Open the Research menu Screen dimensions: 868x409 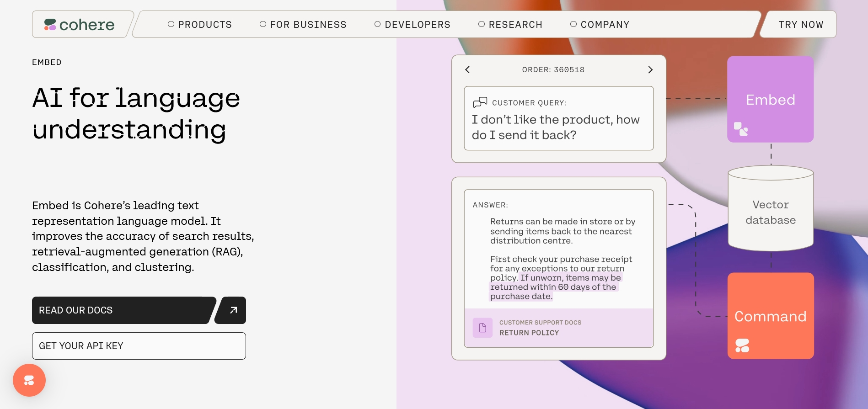pyautogui.click(x=510, y=25)
